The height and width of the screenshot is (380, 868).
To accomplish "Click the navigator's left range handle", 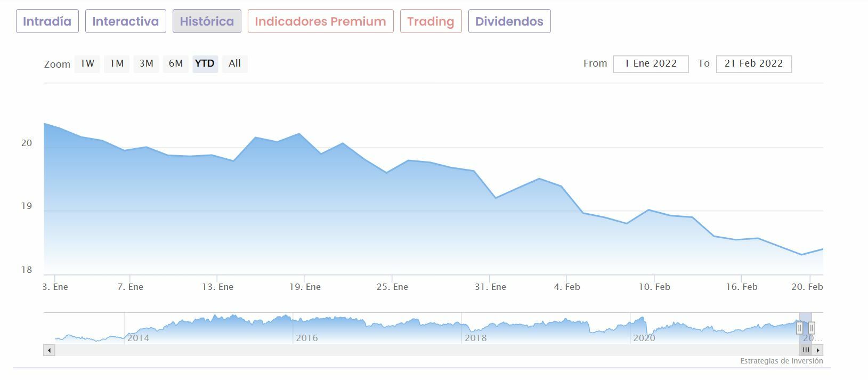I will (799, 328).
